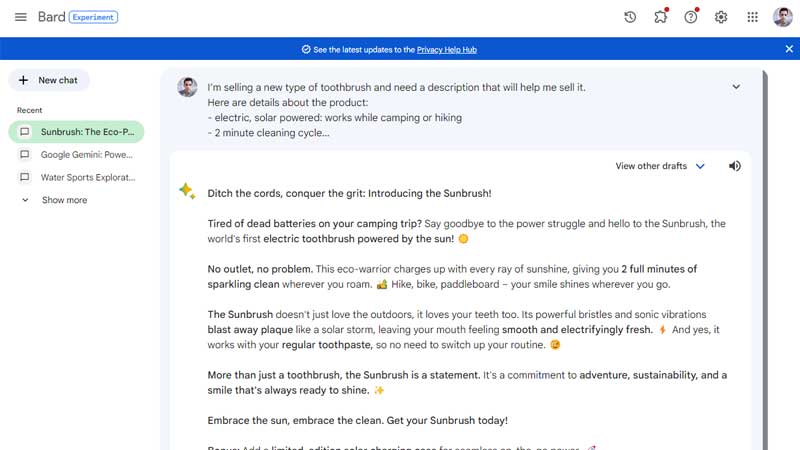800x450 pixels.
Task: Click the account profile picture
Action: pos(783,17)
